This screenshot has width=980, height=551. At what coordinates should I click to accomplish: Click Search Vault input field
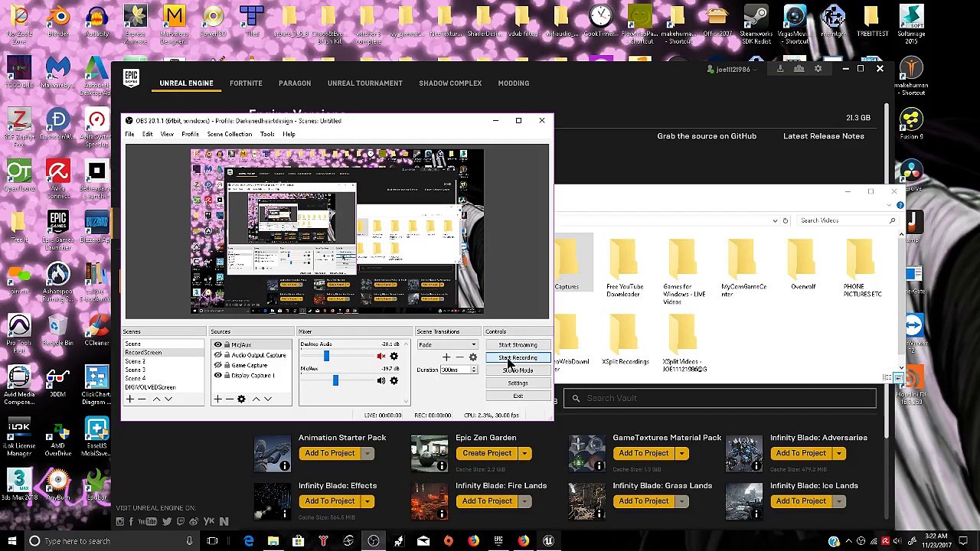pos(720,398)
